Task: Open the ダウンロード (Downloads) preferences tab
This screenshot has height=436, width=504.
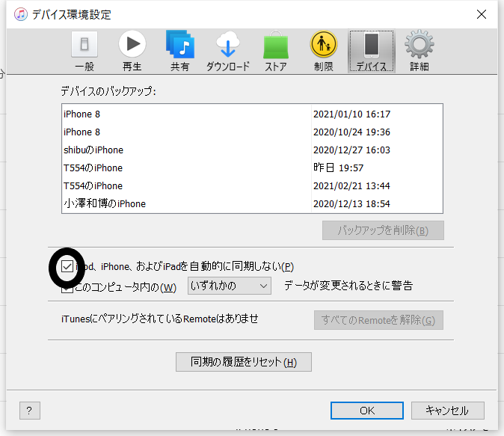Action: pyautogui.click(x=228, y=52)
